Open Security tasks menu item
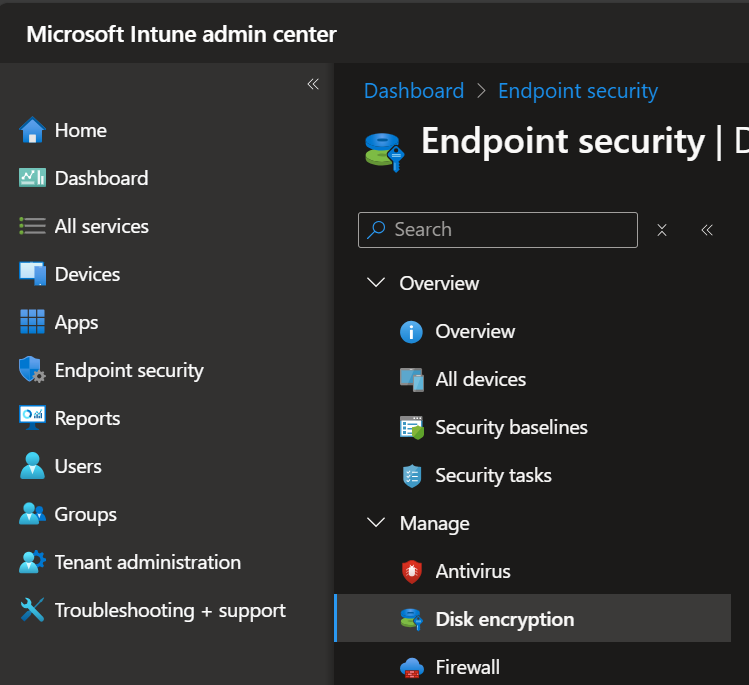Viewport: 749px width, 685px height. tap(493, 475)
